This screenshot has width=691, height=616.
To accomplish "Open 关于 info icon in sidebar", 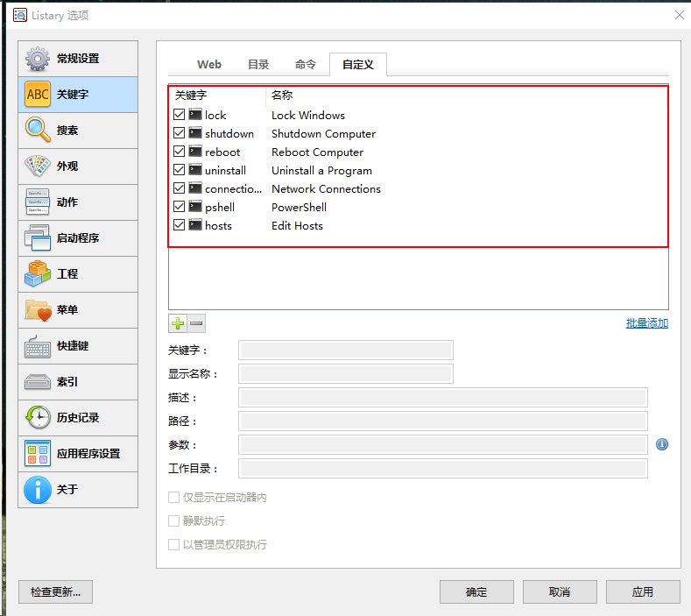I will [x=38, y=490].
